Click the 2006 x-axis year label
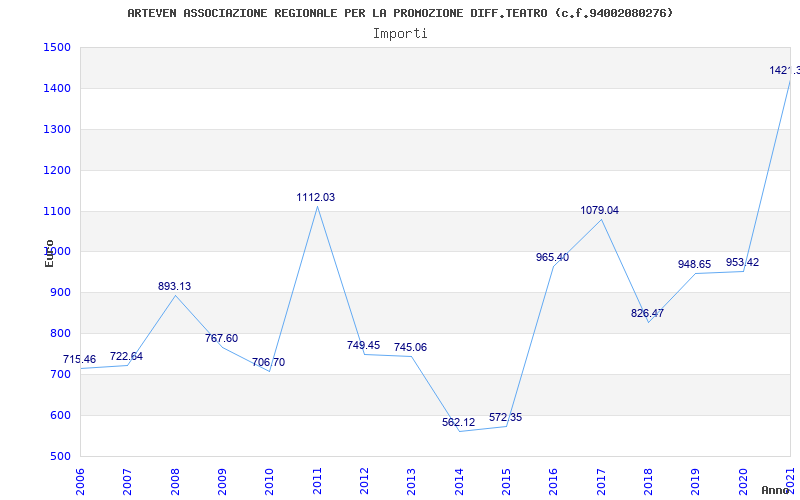800x500 pixels. pyautogui.click(x=81, y=482)
